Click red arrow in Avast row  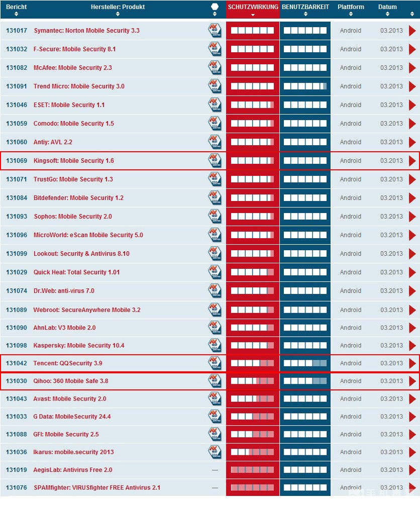coord(412,399)
